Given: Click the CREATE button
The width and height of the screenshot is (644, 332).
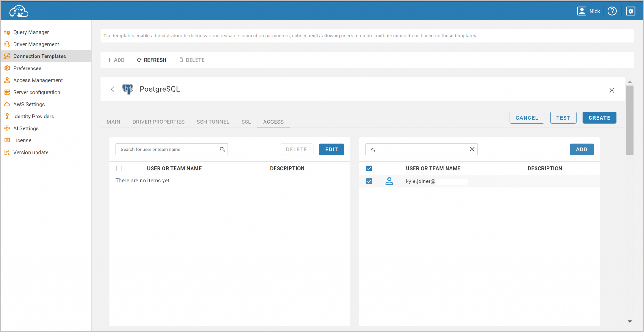Looking at the screenshot, I should click(599, 118).
